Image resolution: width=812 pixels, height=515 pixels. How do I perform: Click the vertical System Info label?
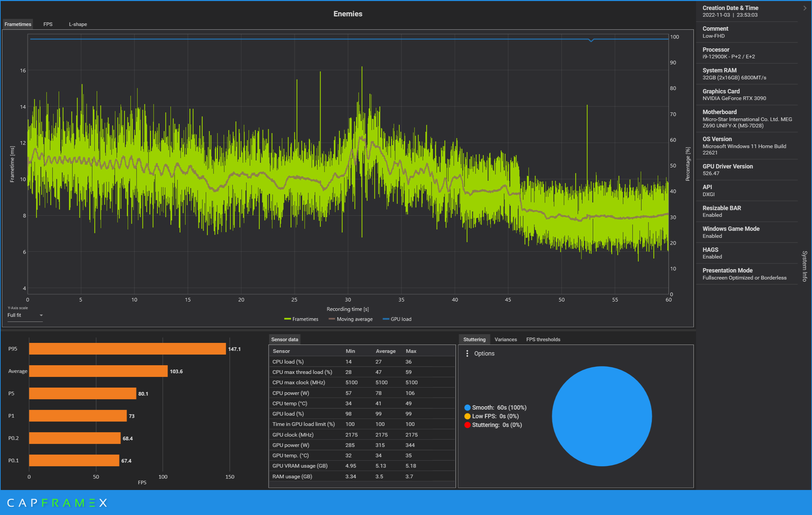click(805, 266)
